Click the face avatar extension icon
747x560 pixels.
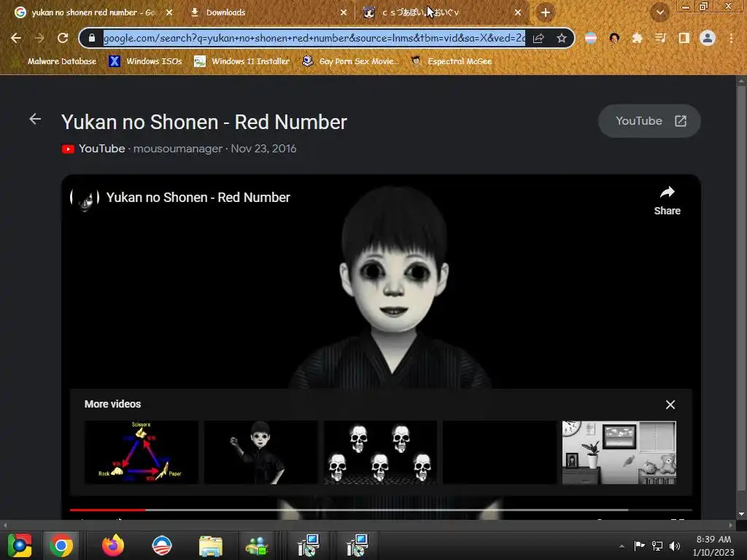pyautogui.click(x=614, y=38)
